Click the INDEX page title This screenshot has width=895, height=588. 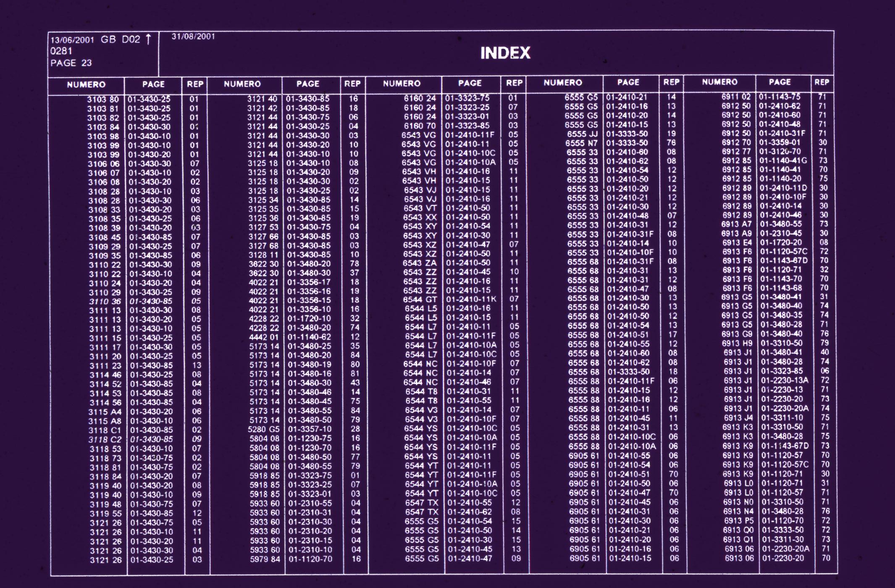[505, 53]
